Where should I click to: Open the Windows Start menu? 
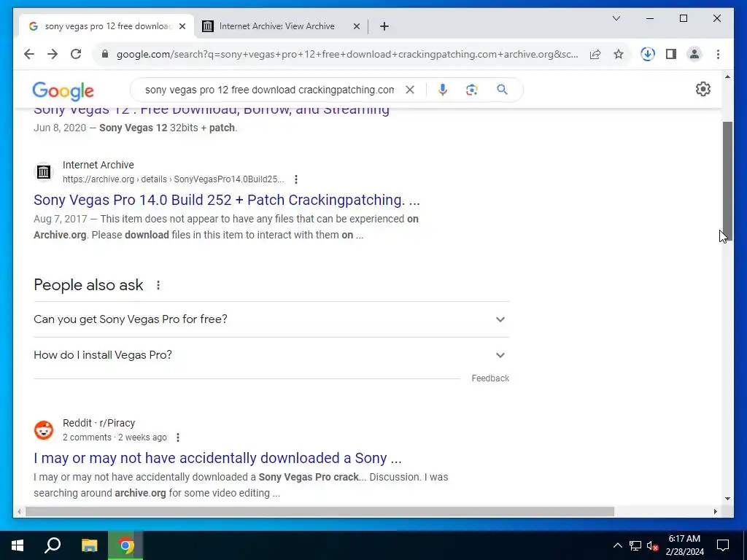coord(18,545)
